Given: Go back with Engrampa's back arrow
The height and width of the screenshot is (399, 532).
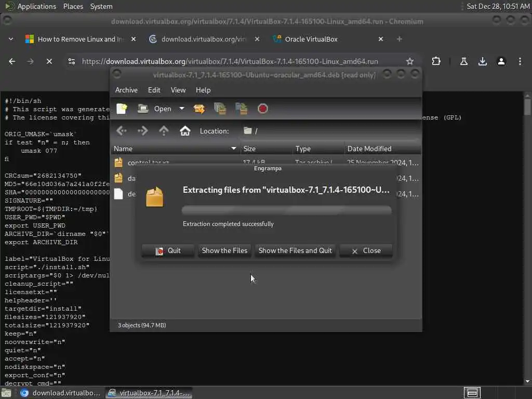Looking at the screenshot, I should coord(122,130).
